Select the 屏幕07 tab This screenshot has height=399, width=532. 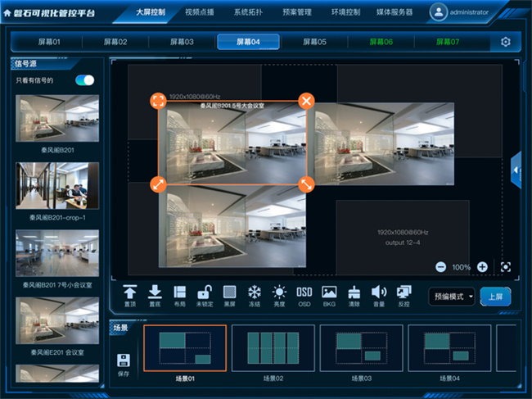pos(448,42)
